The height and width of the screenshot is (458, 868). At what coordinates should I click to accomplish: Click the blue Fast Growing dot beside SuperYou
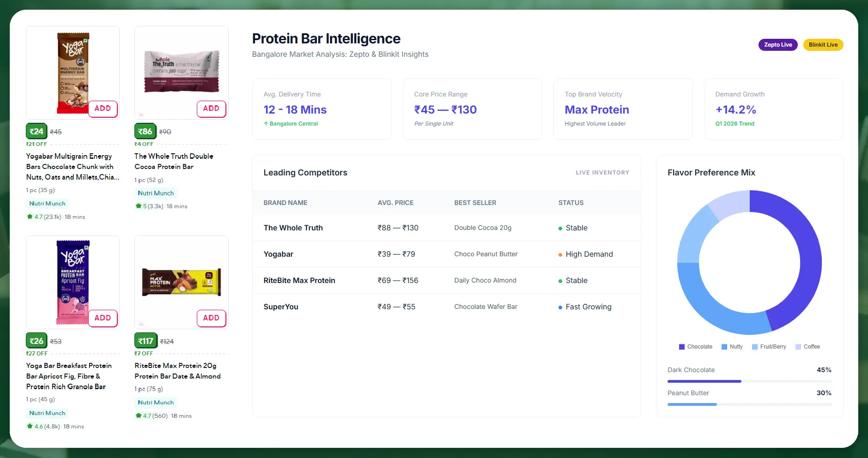(560, 307)
